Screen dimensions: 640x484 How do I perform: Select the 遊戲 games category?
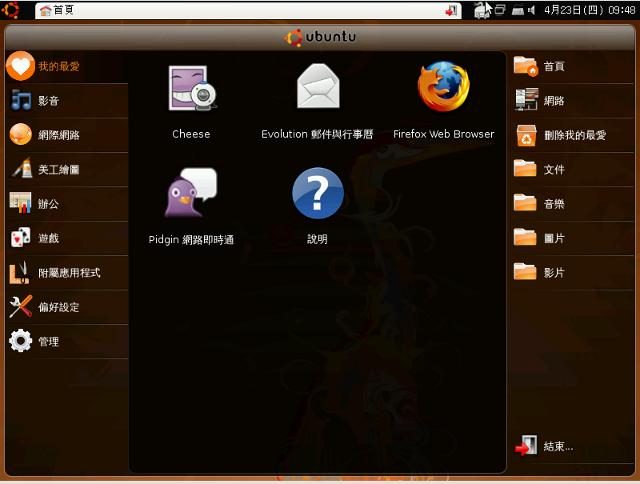tap(67, 238)
